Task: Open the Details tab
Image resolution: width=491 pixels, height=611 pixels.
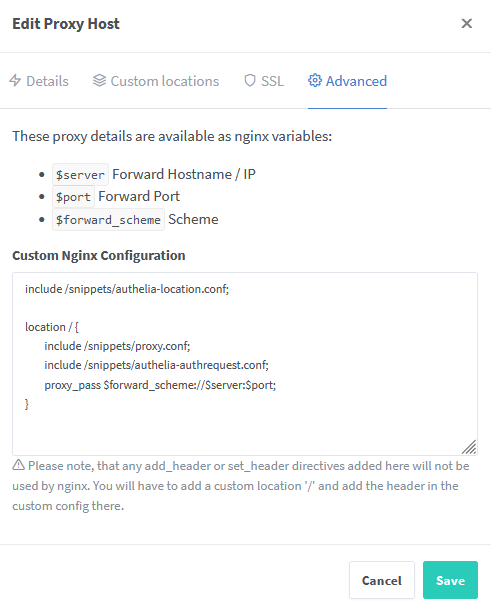Action: [x=39, y=81]
